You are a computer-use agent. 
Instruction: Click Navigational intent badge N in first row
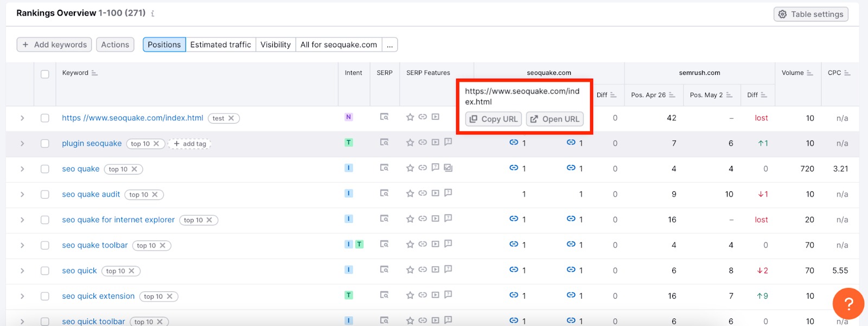349,117
